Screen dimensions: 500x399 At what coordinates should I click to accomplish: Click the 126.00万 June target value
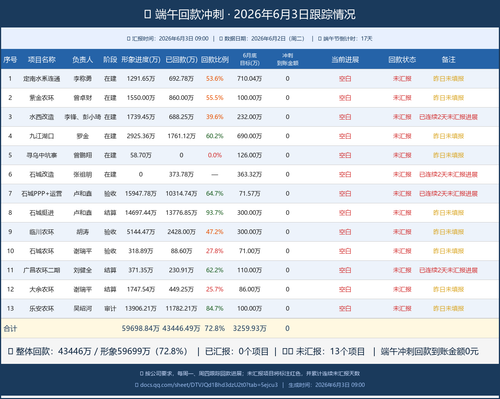pos(250,155)
